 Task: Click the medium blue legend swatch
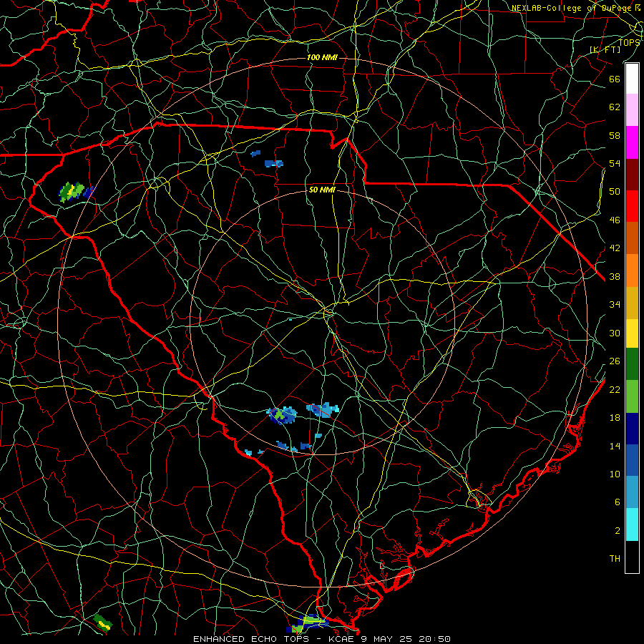click(632, 460)
